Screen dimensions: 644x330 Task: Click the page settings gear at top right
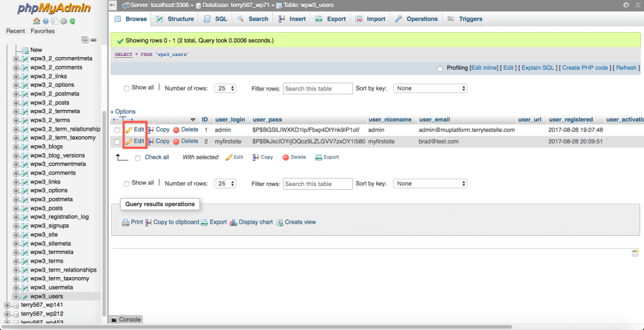pos(626,5)
